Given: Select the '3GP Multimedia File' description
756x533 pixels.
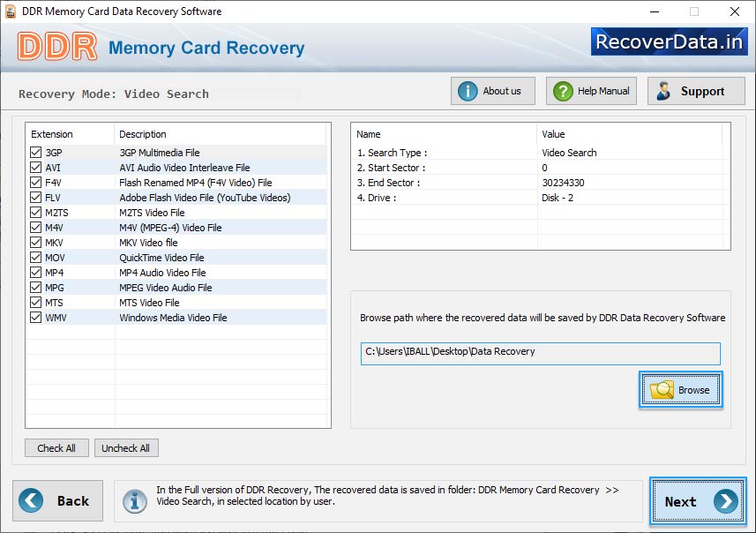Looking at the screenshot, I should click(x=160, y=153).
